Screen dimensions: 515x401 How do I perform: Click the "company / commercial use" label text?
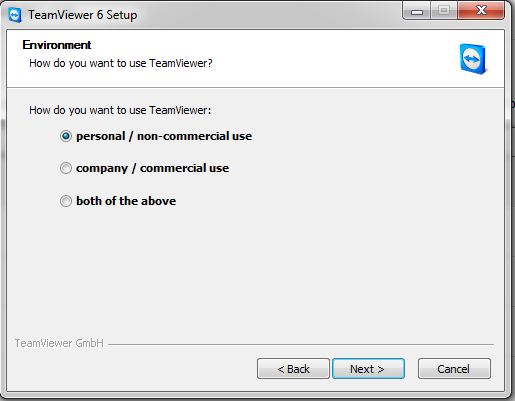(x=153, y=168)
